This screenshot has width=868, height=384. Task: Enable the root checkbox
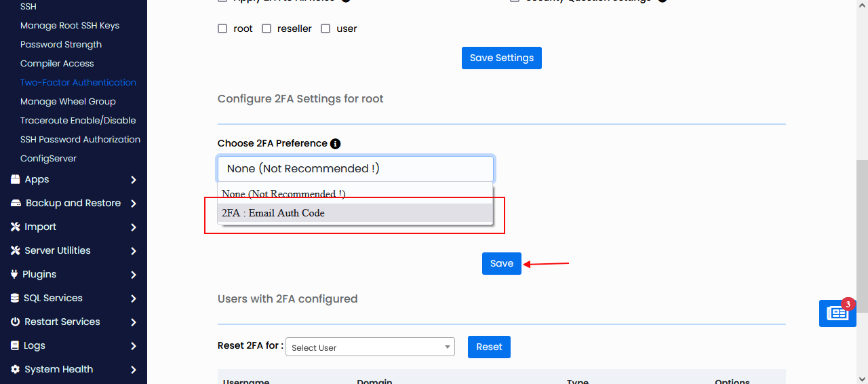222,28
